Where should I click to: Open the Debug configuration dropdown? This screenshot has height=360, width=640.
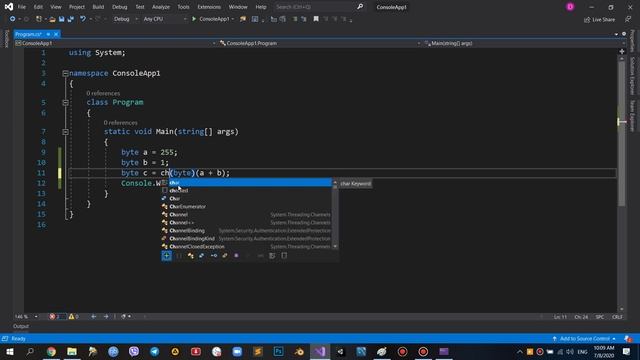(x=125, y=19)
